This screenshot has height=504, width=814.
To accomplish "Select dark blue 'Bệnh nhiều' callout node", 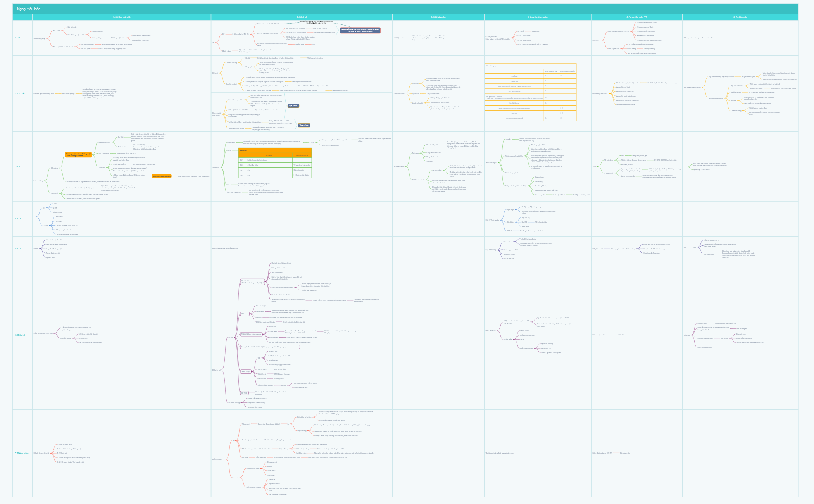I will (x=293, y=106).
